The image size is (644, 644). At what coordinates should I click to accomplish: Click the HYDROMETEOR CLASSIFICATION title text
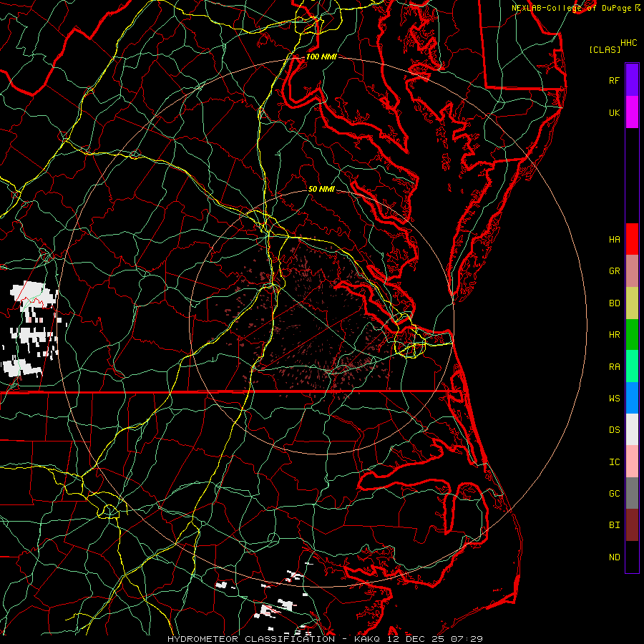[x=251, y=639]
